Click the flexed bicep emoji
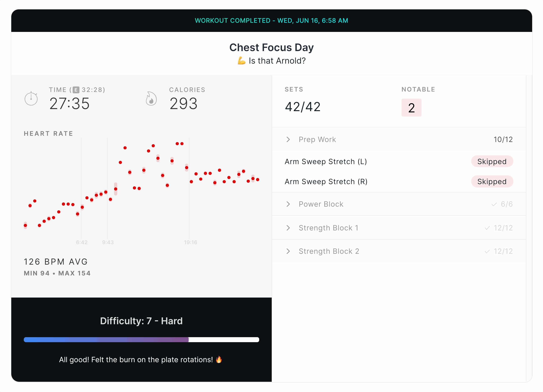 tap(242, 60)
